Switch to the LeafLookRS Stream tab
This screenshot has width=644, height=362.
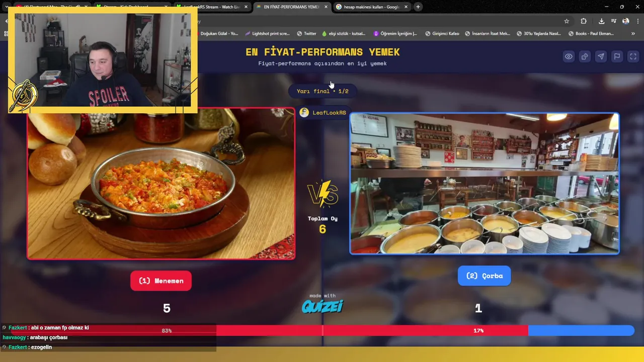point(214,7)
